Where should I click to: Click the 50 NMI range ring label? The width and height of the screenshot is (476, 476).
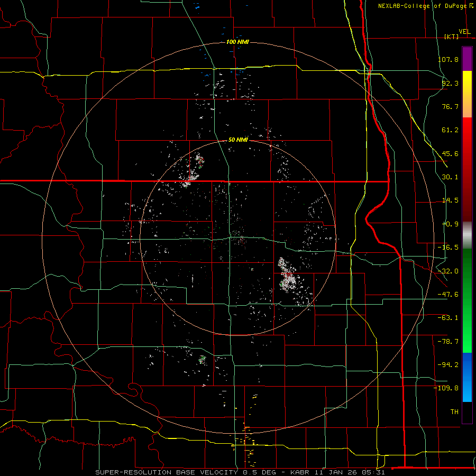(x=238, y=140)
